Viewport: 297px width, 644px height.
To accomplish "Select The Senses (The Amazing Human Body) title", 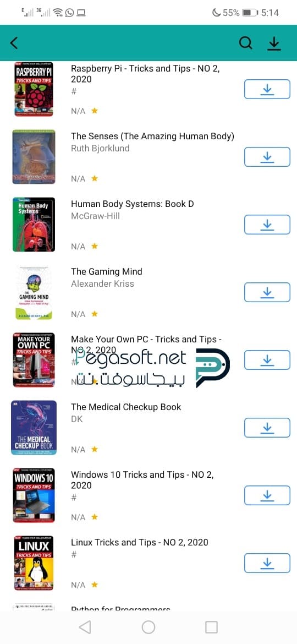I will click(x=152, y=137).
